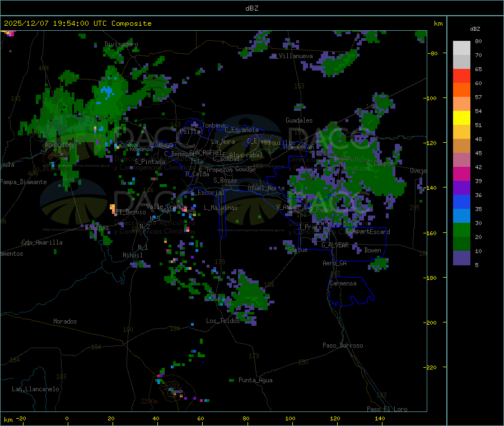Select the La_Nora label
This screenshot has height=426, width=504.
[223, 142]
